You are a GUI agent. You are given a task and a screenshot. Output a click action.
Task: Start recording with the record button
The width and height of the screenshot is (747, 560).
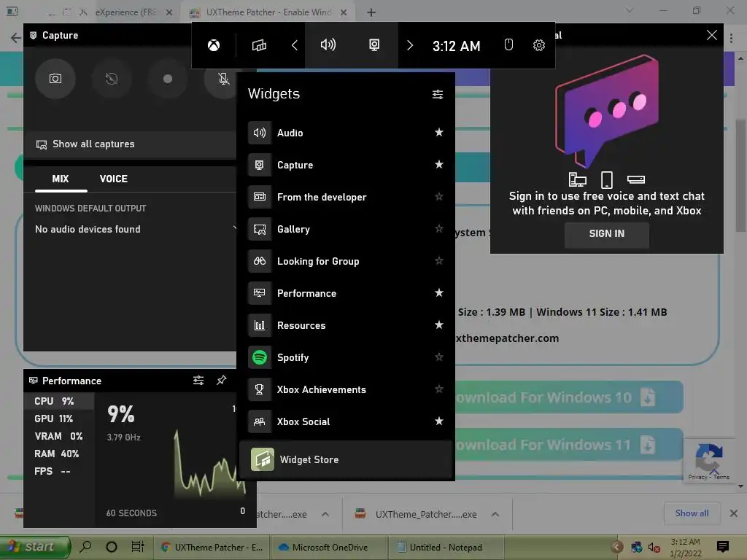168,79
